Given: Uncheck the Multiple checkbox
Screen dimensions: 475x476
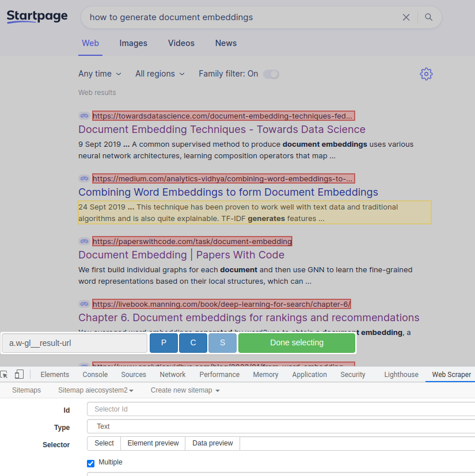Looking at the screenshot, I should pyautogui.click(x=90, y=463).
